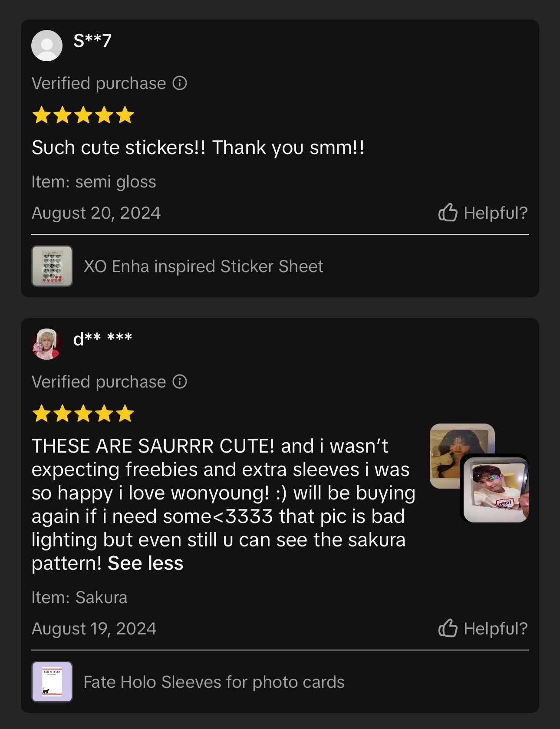Open Fate Holo Sleeves for photo cards listing
560x729 pixels.
pyautogui.click(x=214, y=682)
